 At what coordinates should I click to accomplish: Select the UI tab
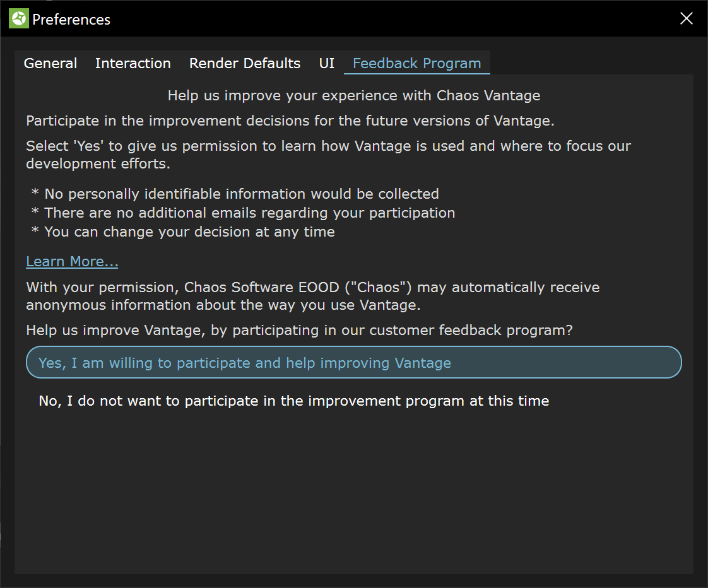(x=326, y=63)
